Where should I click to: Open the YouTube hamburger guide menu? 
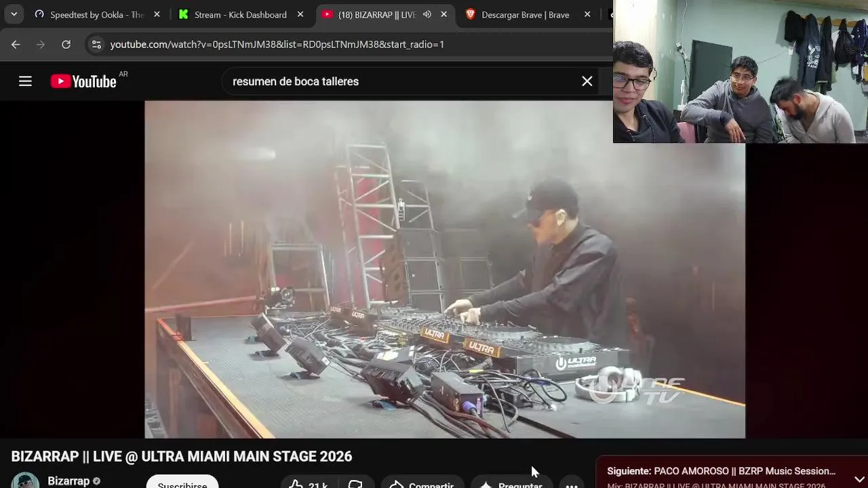[x=25, y=81]
